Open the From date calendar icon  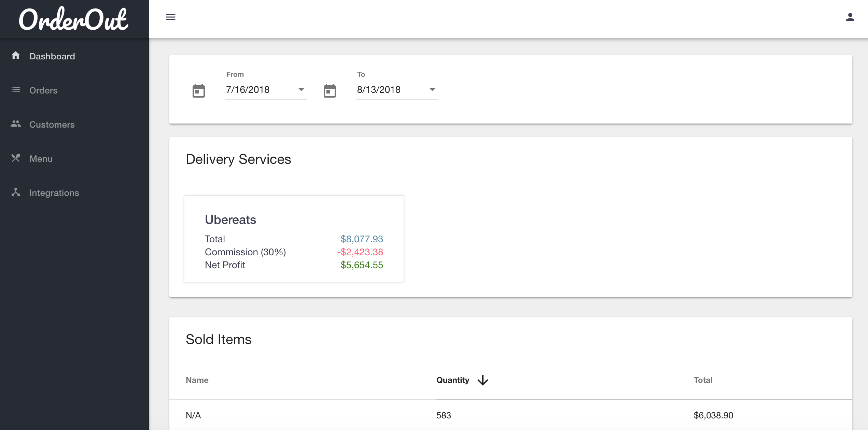pyautogui.click(x=198, y=91)
